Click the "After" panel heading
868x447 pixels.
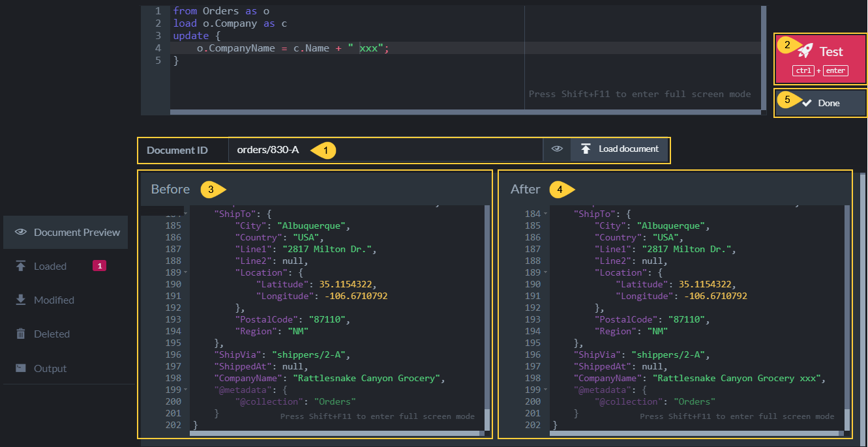pyautogui.click(x=526, y=189)
